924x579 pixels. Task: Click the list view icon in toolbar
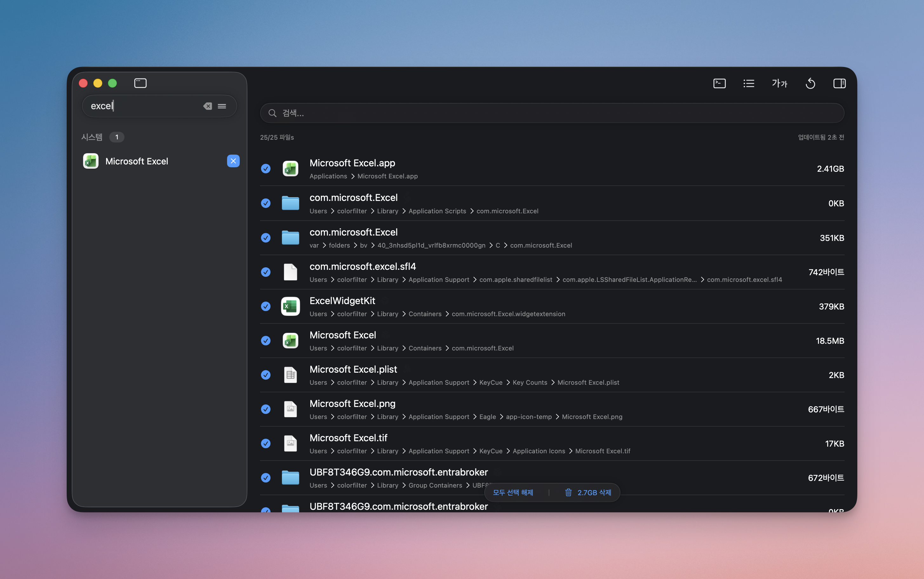coord(749,83)
